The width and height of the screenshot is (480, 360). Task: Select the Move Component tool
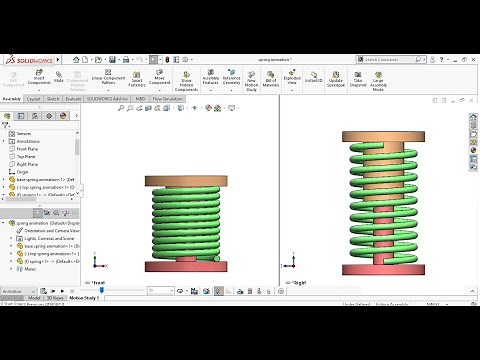click(x=159, y=77)
